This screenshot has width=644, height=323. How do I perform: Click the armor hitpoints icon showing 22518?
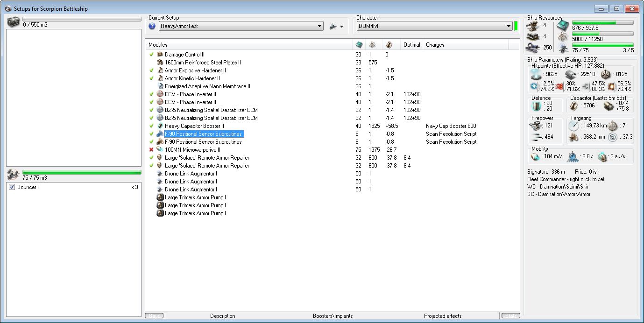(x=571, y=74)
